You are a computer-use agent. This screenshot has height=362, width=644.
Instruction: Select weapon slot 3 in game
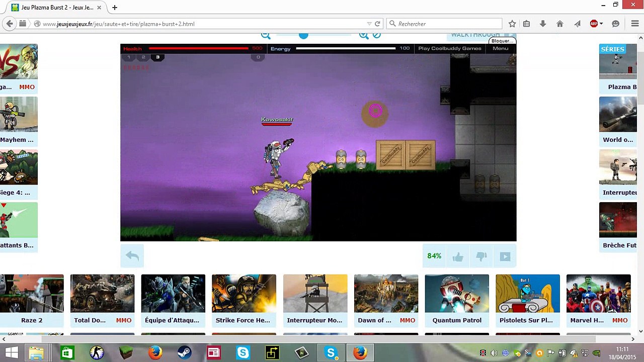tap(157, 57)
